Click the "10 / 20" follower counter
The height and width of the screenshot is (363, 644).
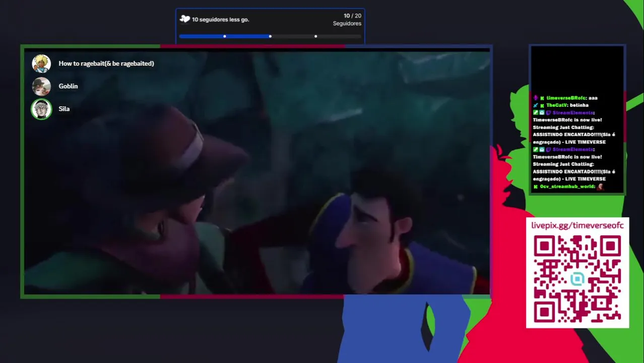[352, 16]
